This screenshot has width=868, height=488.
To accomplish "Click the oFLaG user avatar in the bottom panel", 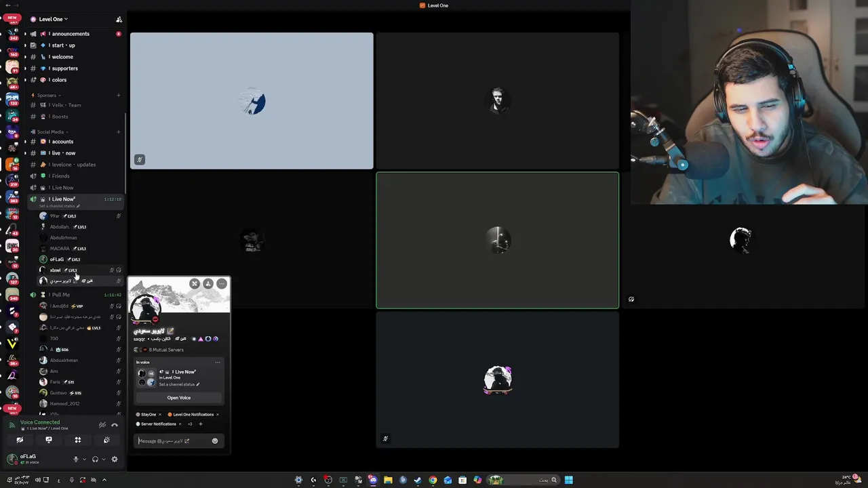I will pos(12,460).
